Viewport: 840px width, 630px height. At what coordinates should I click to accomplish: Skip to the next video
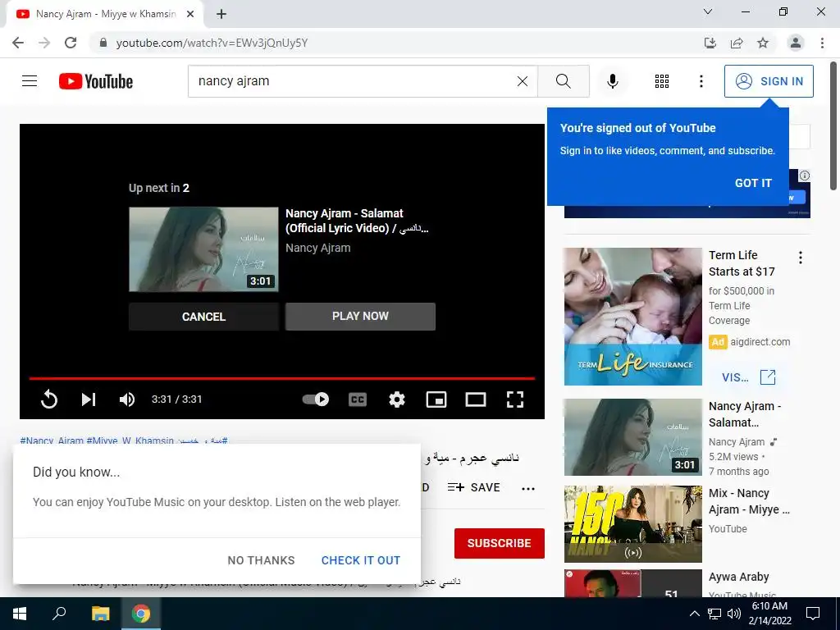click(x=89, y=399)
